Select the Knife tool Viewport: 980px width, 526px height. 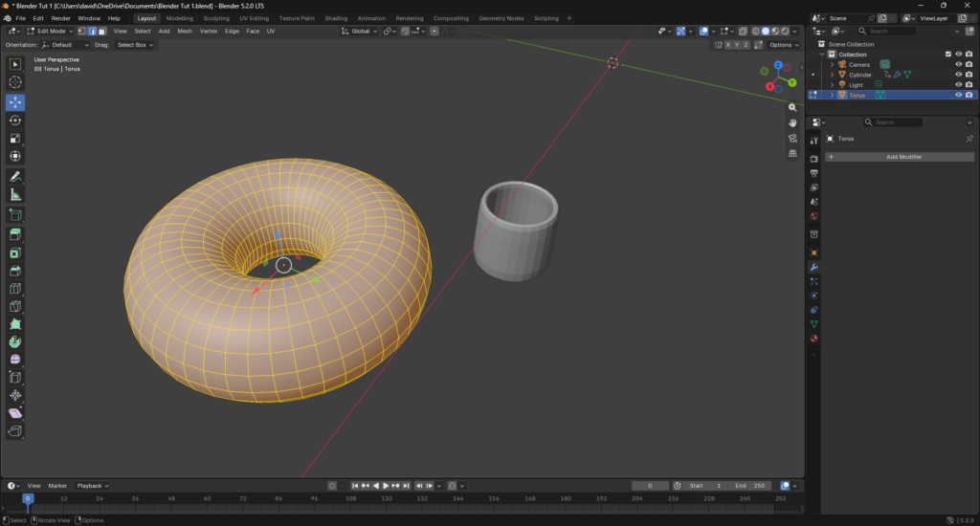15,306
